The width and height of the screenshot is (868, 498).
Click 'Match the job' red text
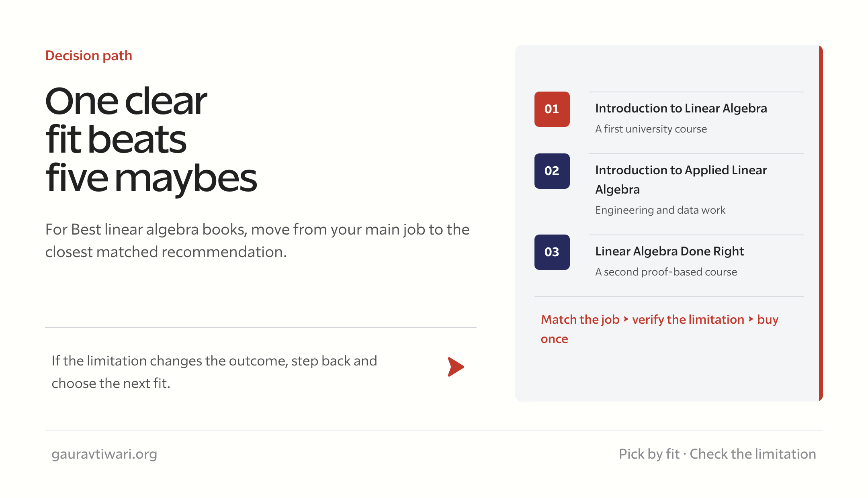[x=580, y=320]
